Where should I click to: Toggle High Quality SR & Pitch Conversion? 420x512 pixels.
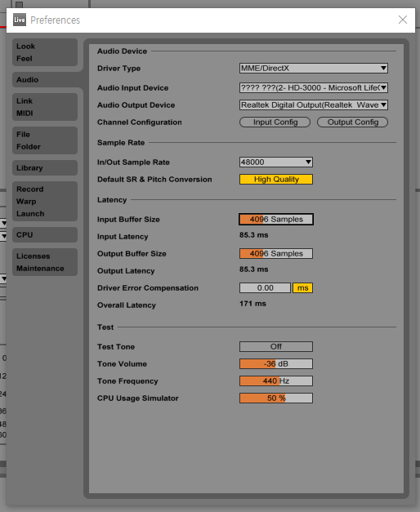276,180
